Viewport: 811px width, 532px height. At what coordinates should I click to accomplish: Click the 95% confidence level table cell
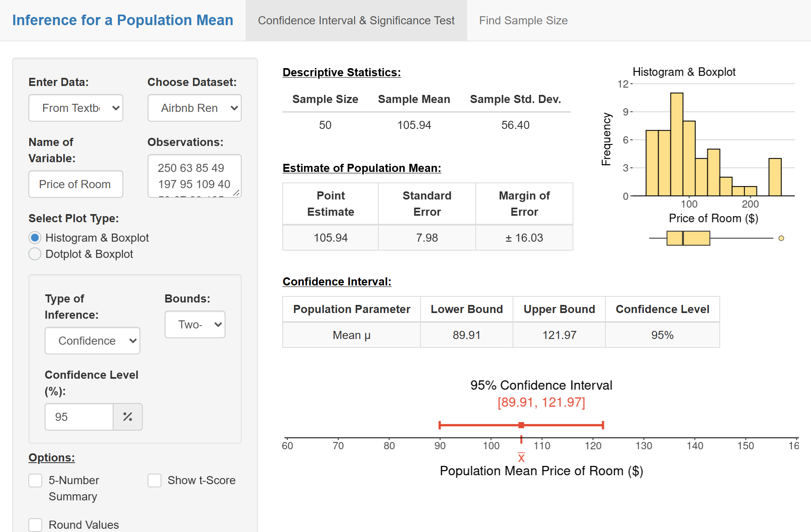point(663,335)
